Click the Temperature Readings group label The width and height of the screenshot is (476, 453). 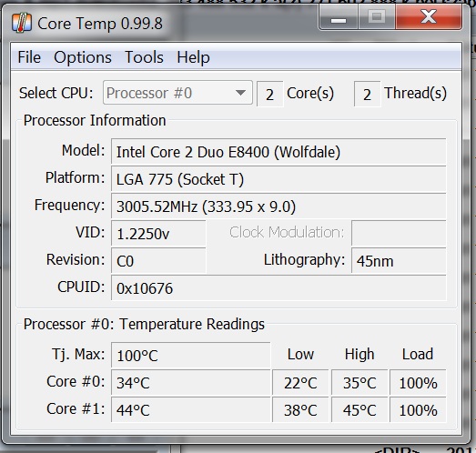pos(144,324)
